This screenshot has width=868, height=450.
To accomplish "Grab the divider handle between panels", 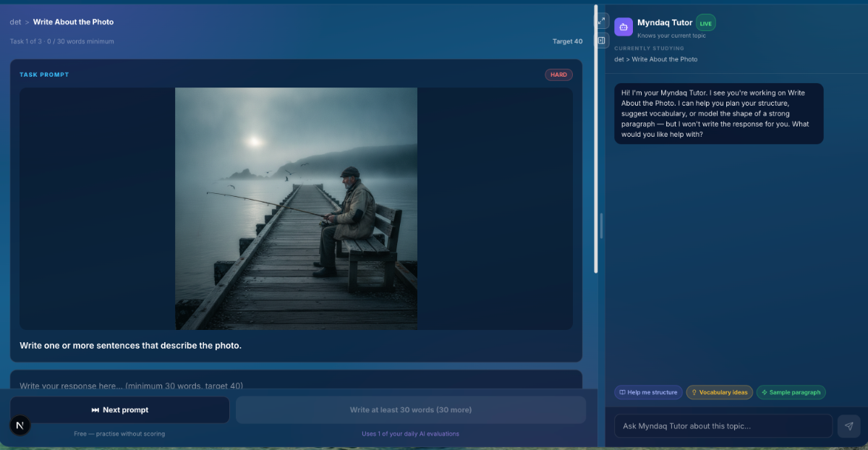I will (x=600, y=226).
